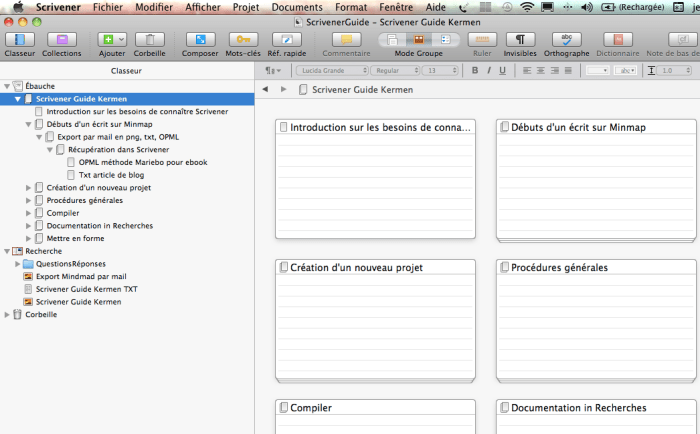Viewport: 700px width, 434px height.
Task: Toggle italic formatting
Action: point(489,71)
